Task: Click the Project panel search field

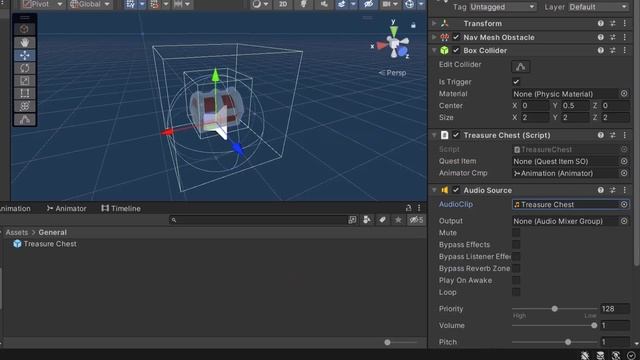Action: 259,220
